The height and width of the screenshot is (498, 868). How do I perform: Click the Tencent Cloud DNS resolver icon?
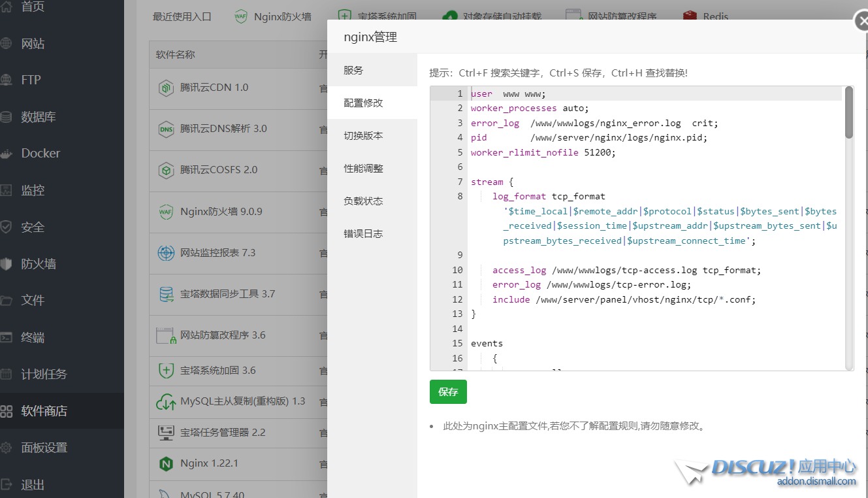(166, 129)
